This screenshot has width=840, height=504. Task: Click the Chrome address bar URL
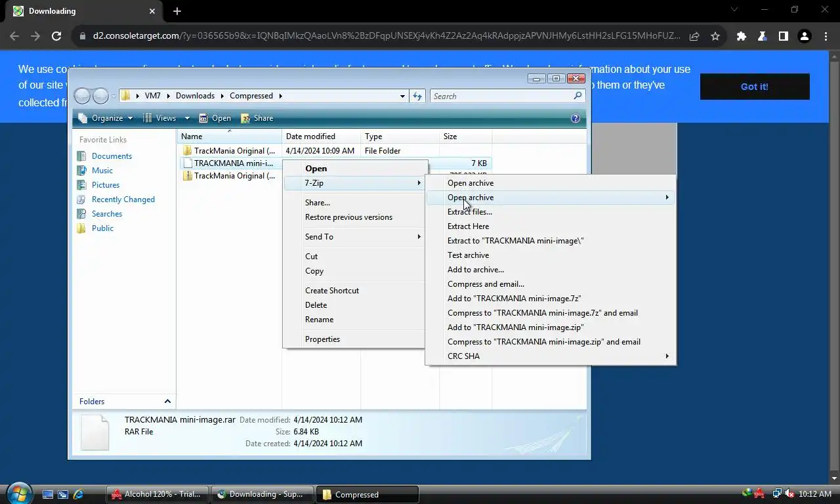click(x=387, y=36)
